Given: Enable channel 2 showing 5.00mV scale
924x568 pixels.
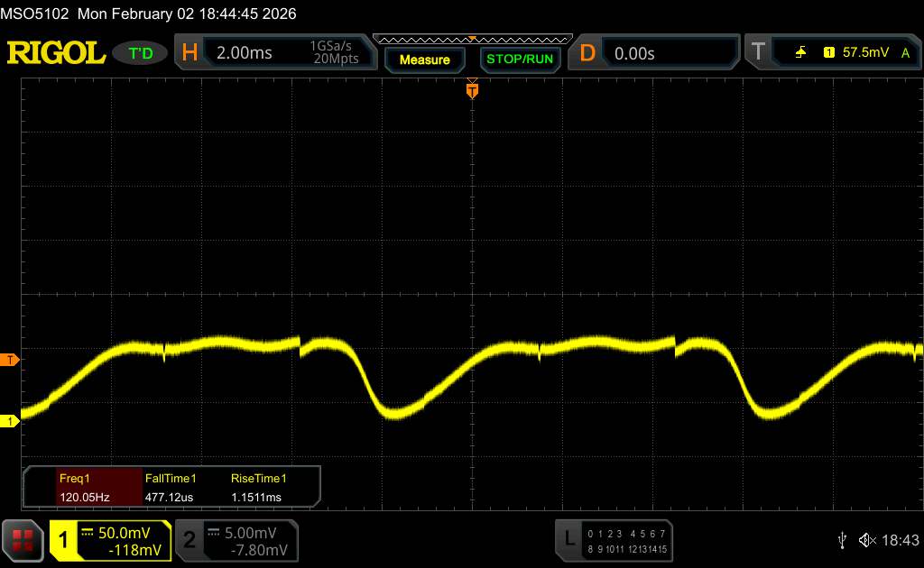Looking at the screenshot, I should 236,540.
